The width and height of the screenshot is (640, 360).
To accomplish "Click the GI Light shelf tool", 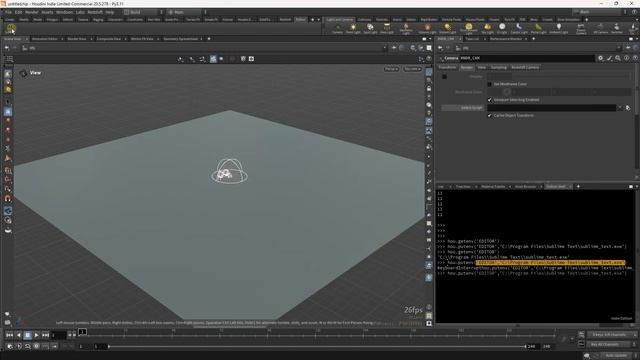I will [x=502, y=29].
